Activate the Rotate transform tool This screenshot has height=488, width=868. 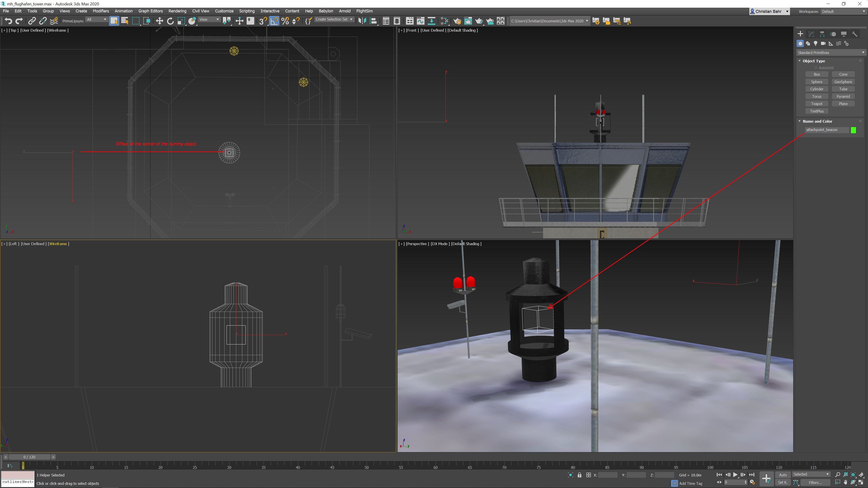(x=170, y=21)
